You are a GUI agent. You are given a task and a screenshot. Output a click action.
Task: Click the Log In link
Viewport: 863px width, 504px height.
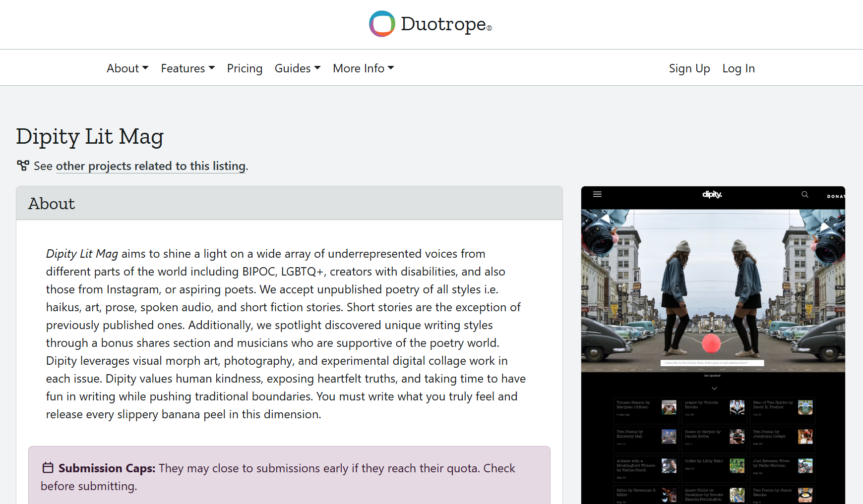point(739,68)
